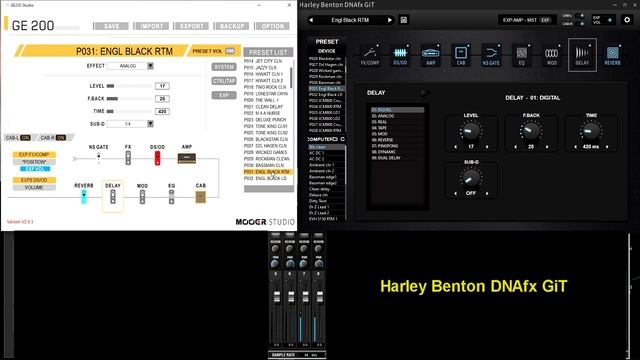Click EXP FX/COMP assignment button

point(34,155)
